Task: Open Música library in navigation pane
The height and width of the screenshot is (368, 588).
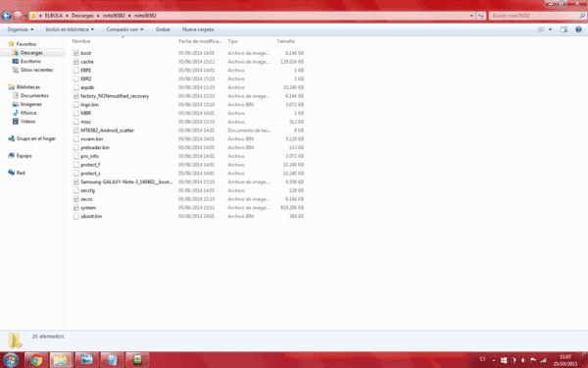Action: pos(28,113)
